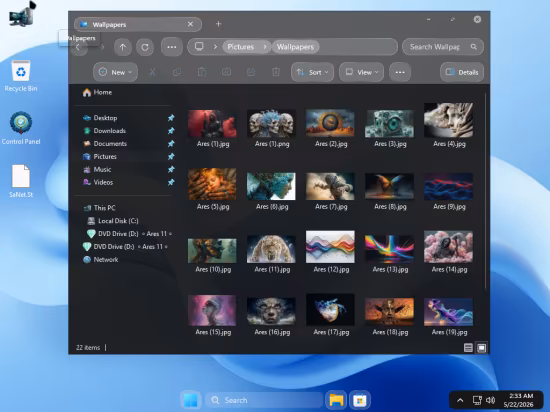
Task: Select the Wallpapers tab
Action: point(138,24)
